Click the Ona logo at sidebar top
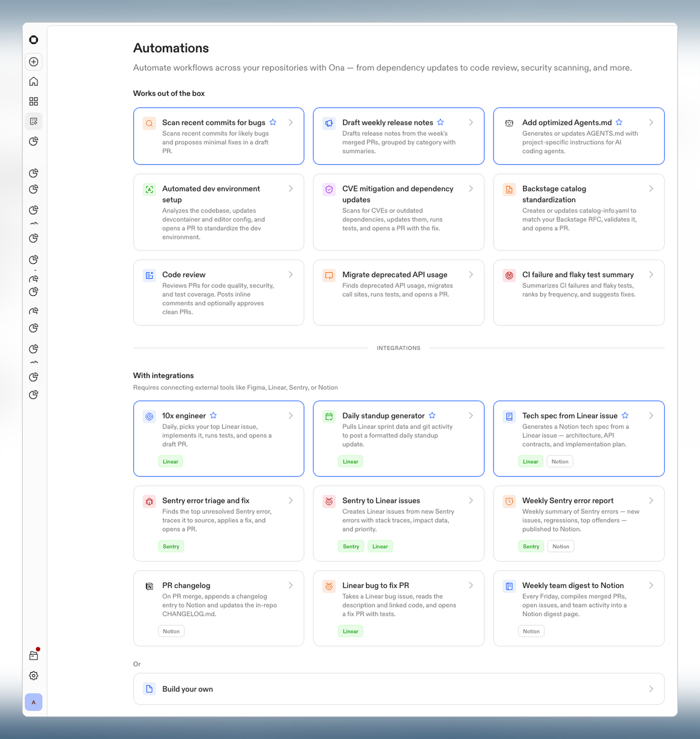This screenshot has width=700, height=739. click(34, 40)
